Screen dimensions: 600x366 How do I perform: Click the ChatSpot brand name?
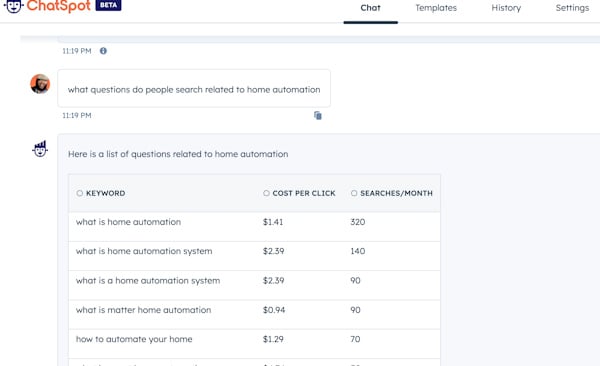[x=59, y=6]
